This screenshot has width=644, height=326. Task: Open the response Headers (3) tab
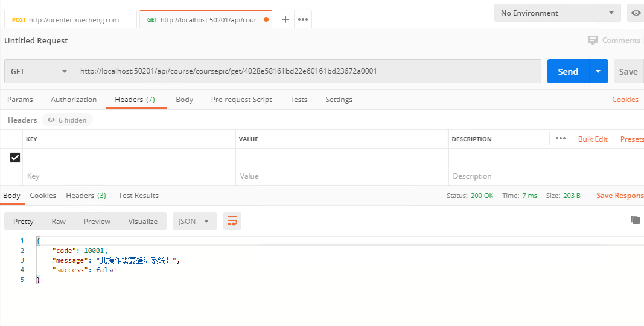click(x=86, y=196)
